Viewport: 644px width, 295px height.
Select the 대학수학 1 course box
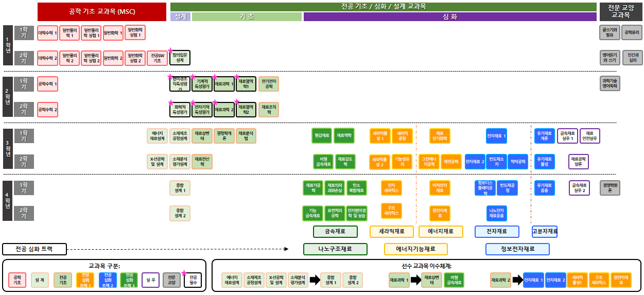coord(47,33)
